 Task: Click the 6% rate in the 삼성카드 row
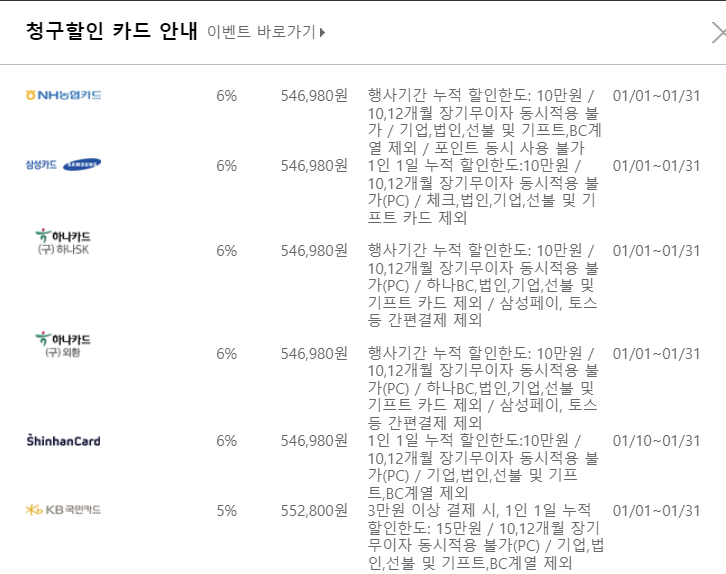coord(226,166)
